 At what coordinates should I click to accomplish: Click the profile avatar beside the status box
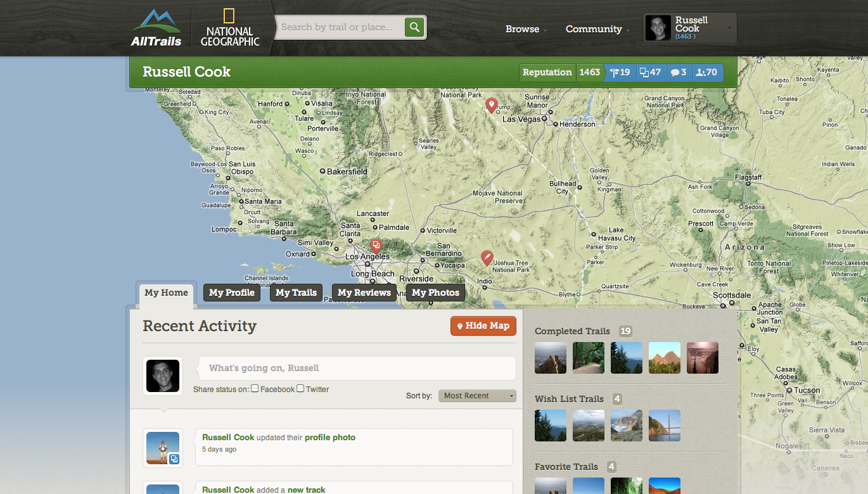pos(163,376)
